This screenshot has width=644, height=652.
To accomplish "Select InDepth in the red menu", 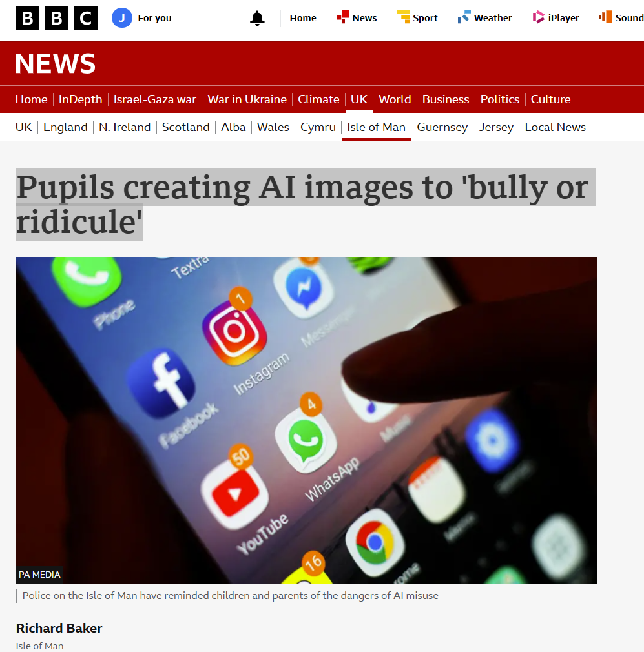I will pyautogui.click(x=80, y=99).
